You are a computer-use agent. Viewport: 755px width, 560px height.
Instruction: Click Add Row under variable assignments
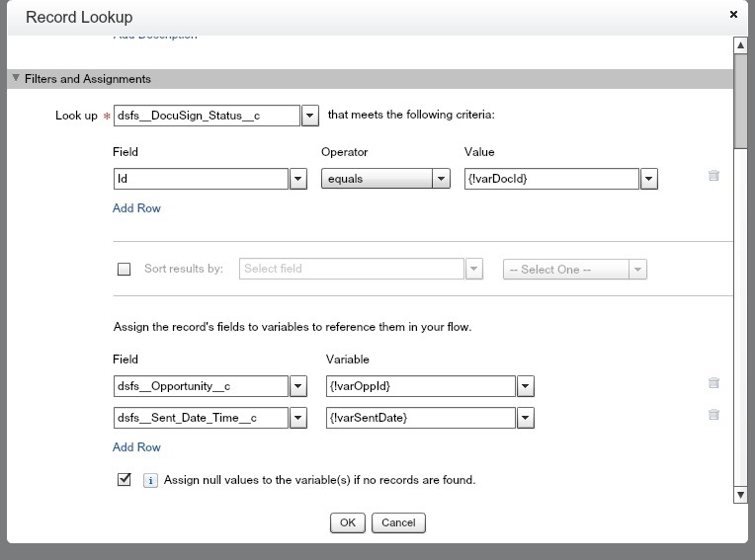(x=136, y=447)
